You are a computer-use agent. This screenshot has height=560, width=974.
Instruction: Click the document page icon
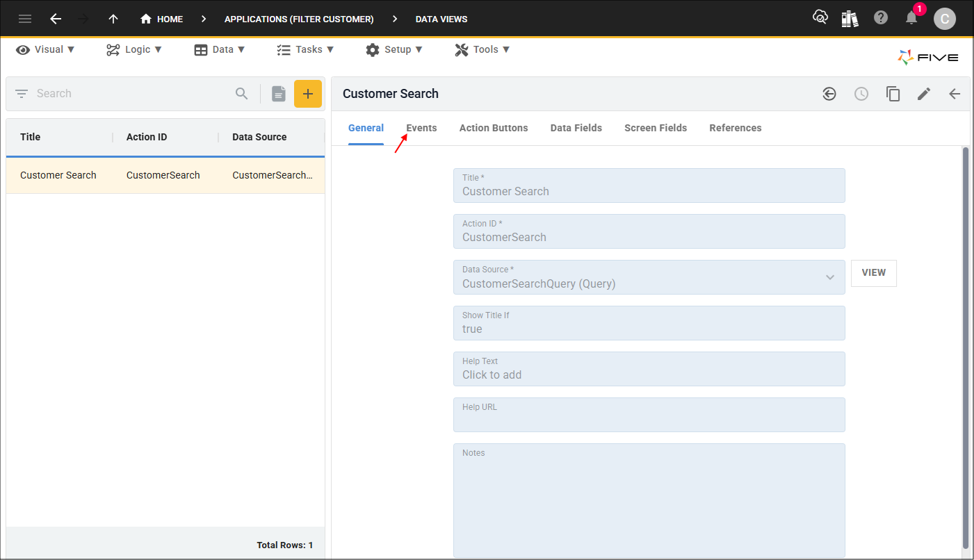point(279,94)
